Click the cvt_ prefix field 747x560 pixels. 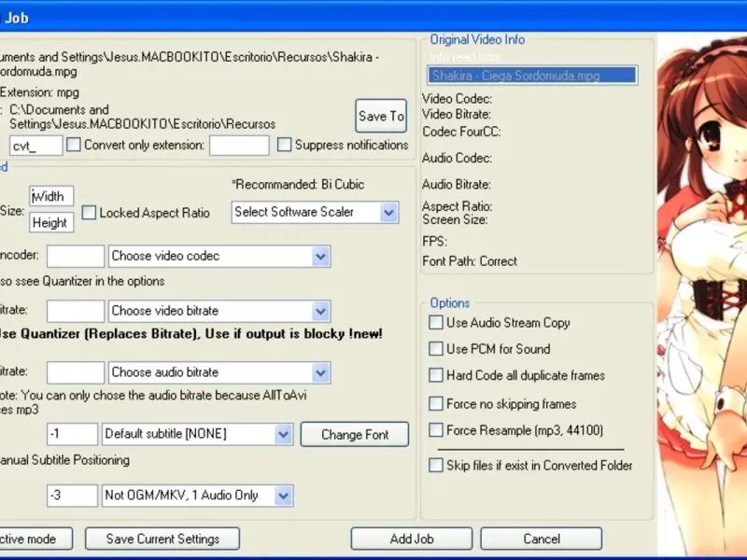coord(36,146)
